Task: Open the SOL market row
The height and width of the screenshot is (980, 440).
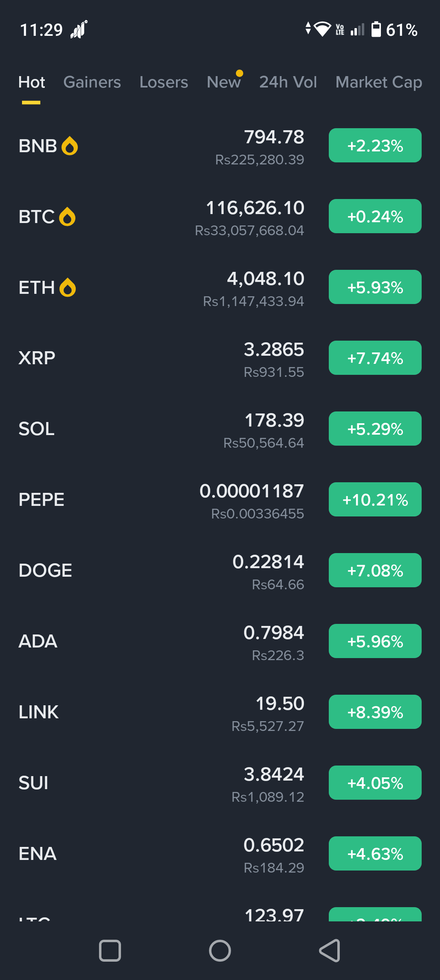Action: 220,429
